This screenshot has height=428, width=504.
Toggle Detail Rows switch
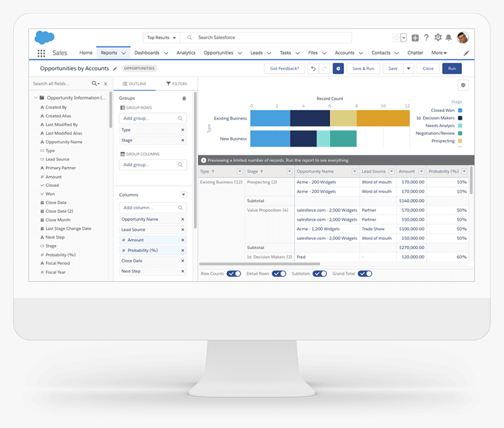(x=279, y=274)
